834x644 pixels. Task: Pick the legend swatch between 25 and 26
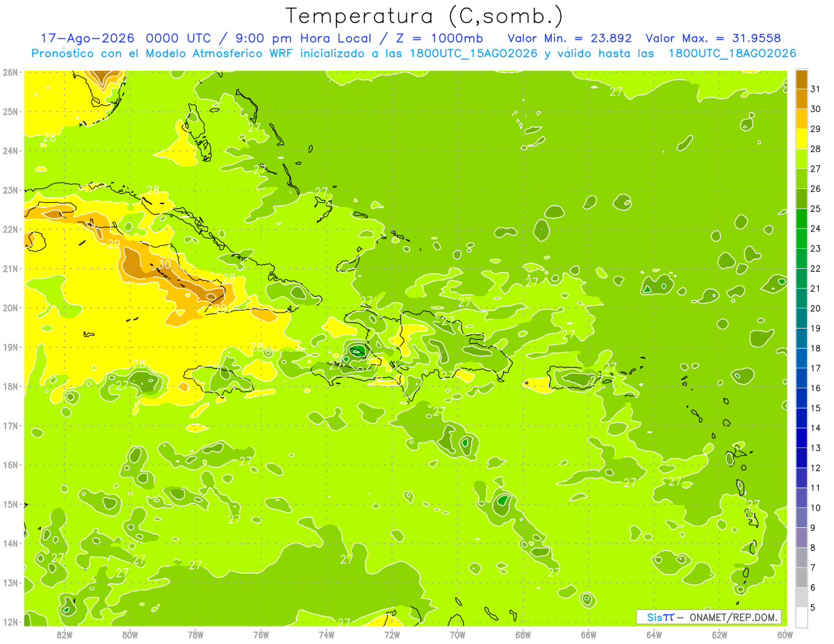(801, 199)
